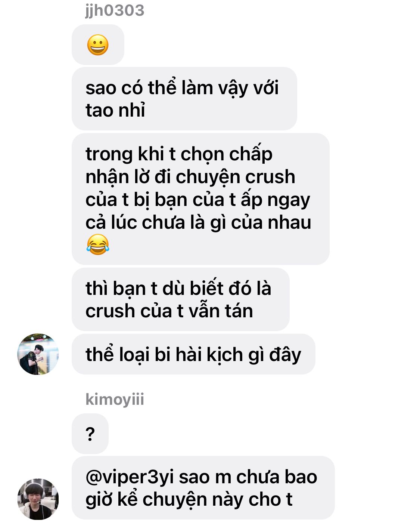Screen dimensions: 420x524
Task: Click the text line "trong khi t chọn chấp"
Action: 179,154
